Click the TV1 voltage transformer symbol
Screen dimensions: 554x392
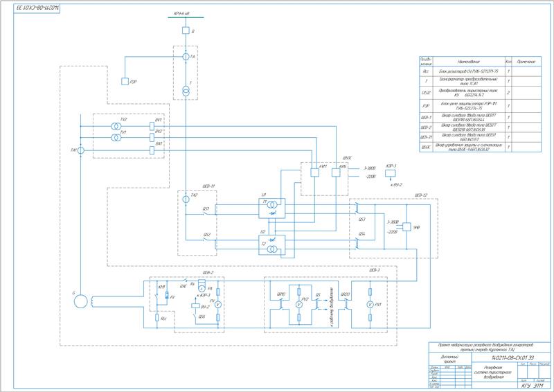click(115, 138)
